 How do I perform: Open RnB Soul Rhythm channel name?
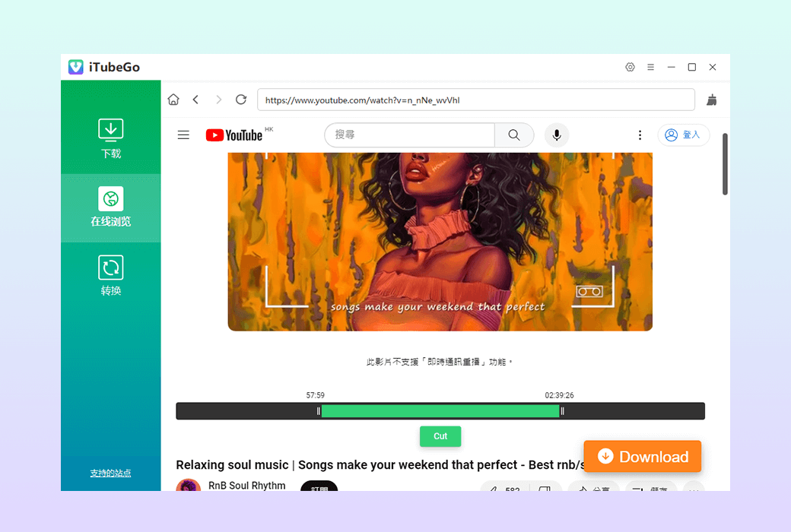click(246, 485)
